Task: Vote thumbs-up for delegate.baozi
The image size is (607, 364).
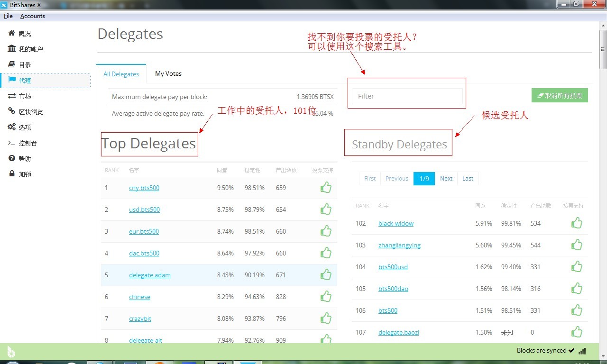Action: (577, 332)
